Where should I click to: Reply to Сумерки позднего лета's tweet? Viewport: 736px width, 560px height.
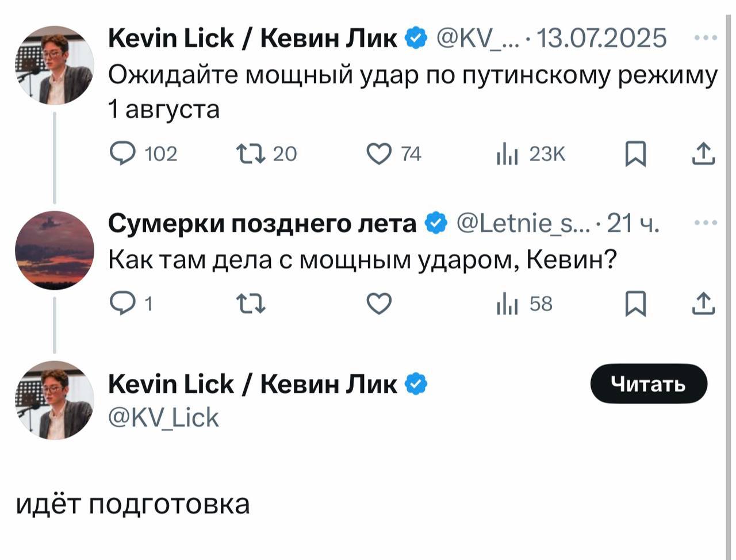(122, 304)
